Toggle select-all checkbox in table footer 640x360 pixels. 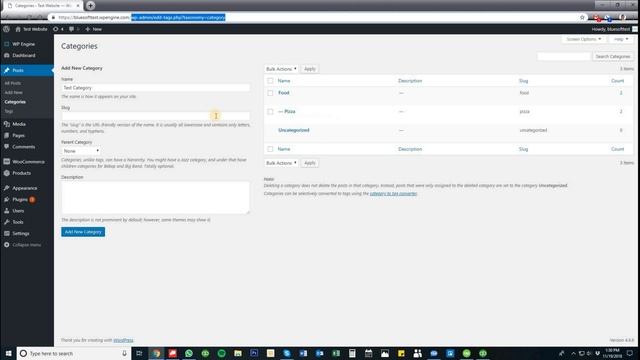click(270, 149)
